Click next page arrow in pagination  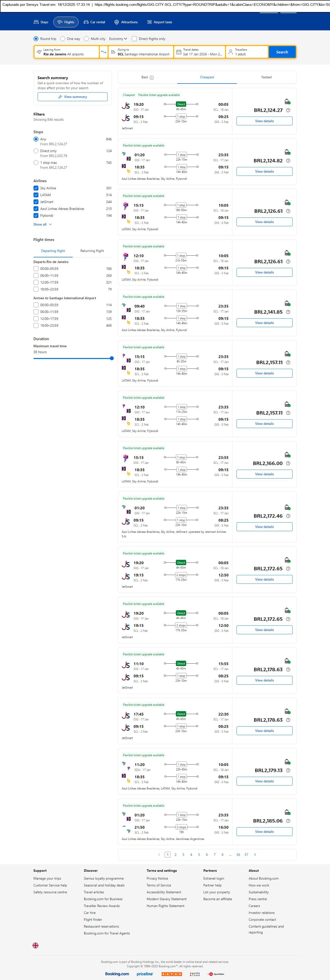tap(255, 854)
